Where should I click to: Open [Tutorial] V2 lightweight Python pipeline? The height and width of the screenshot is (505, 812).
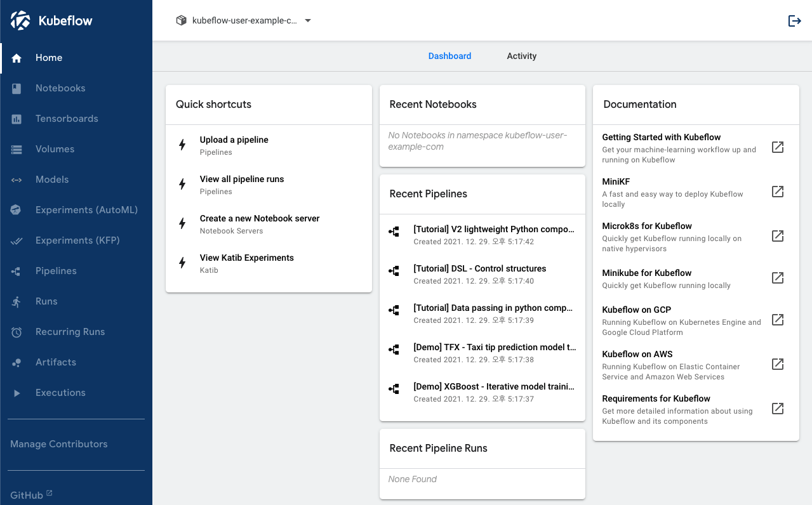pyautogui.click(x=483, y=235)
